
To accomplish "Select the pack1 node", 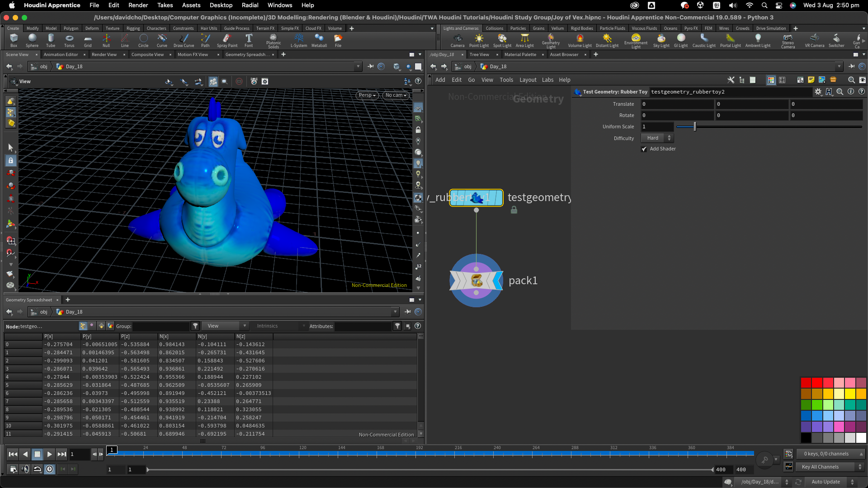I will [x=476, y=281].
